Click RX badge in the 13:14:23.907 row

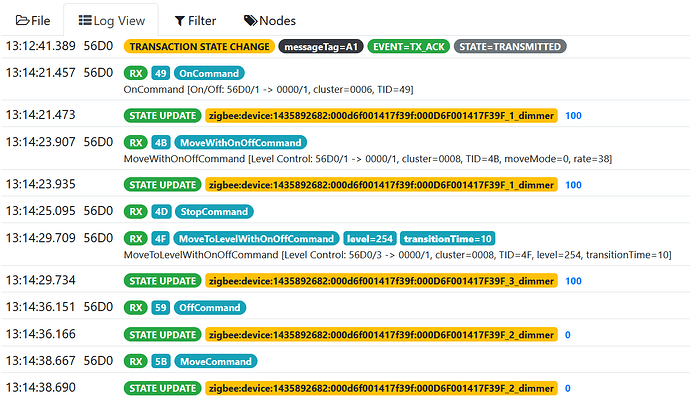[x=136, y=143]
